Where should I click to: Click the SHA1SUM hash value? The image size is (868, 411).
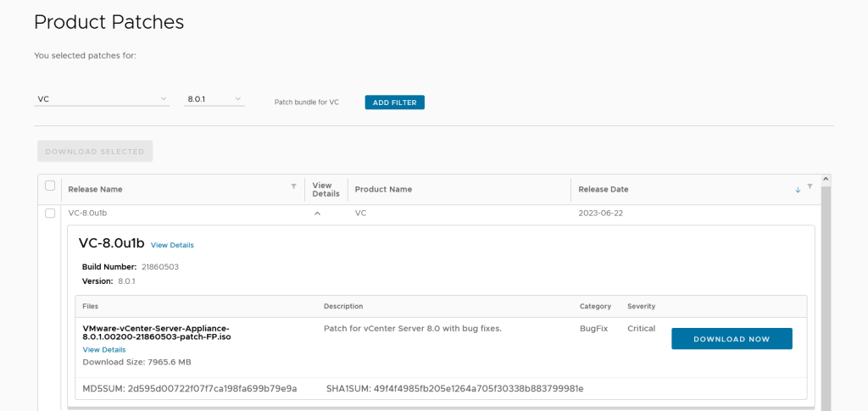point(478,389)
